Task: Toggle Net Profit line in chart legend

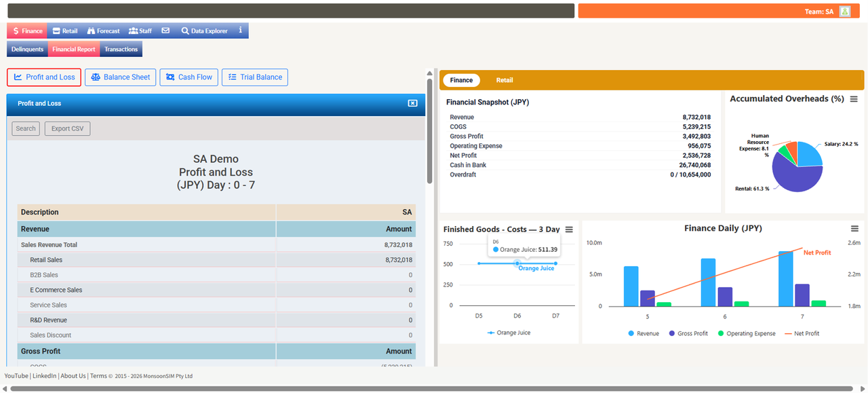Action: pos(802,333)
